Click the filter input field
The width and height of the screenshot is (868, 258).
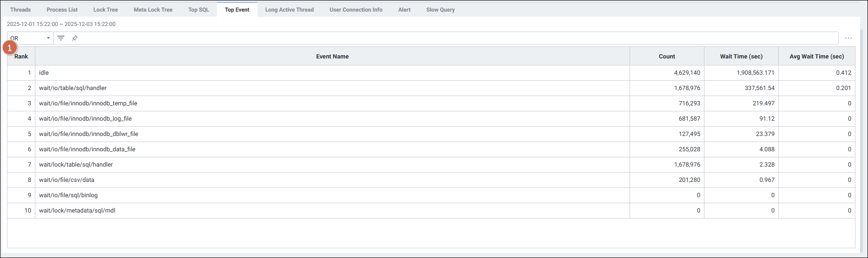pos(455,38)
